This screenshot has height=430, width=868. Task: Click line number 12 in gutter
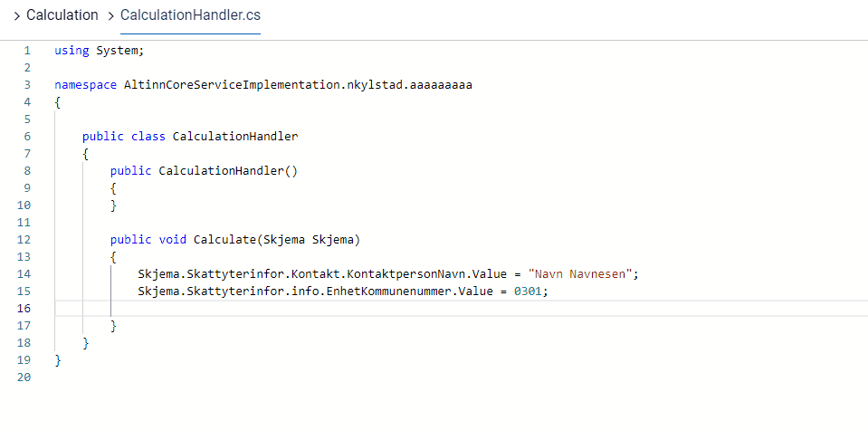pyautogui.click(x=24, y=239)
